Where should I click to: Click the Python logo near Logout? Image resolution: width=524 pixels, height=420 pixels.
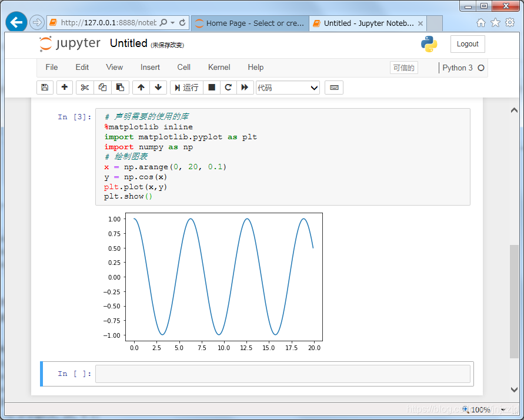coord(429,44)
